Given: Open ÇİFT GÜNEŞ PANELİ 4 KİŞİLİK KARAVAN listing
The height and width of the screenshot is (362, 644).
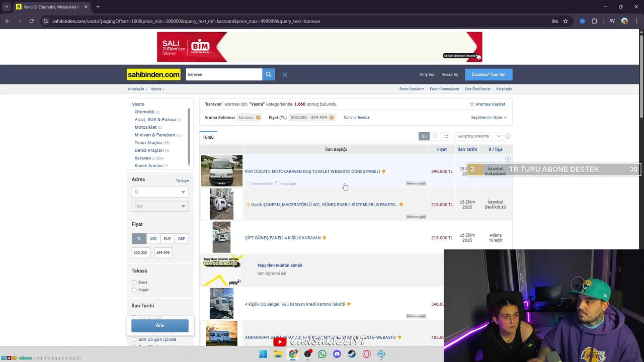Looking at the screenshot, I should click(x=283, y=238).
